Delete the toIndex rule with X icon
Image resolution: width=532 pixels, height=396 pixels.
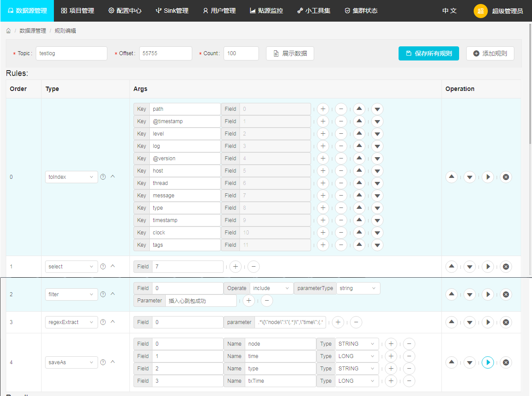click(506, 177)
